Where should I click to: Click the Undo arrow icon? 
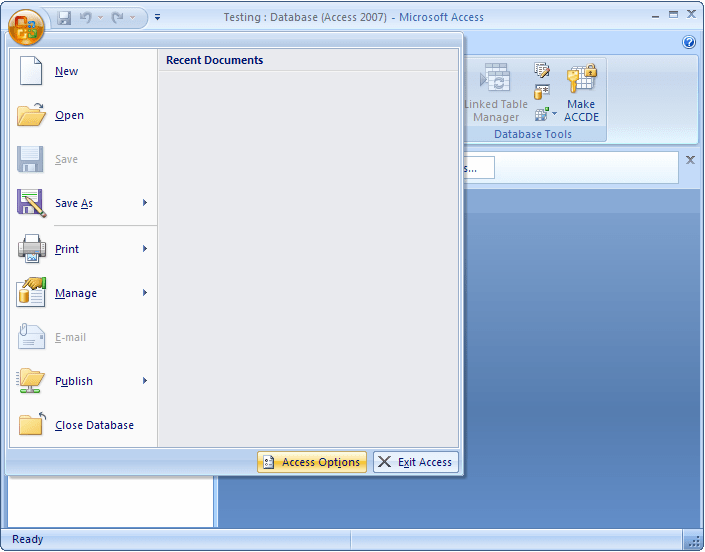(85, 18)
